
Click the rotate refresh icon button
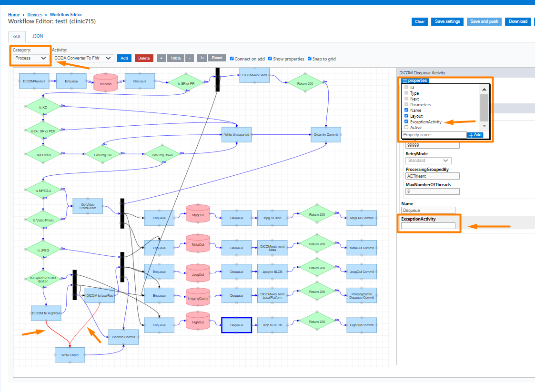(x=202, y=58)
